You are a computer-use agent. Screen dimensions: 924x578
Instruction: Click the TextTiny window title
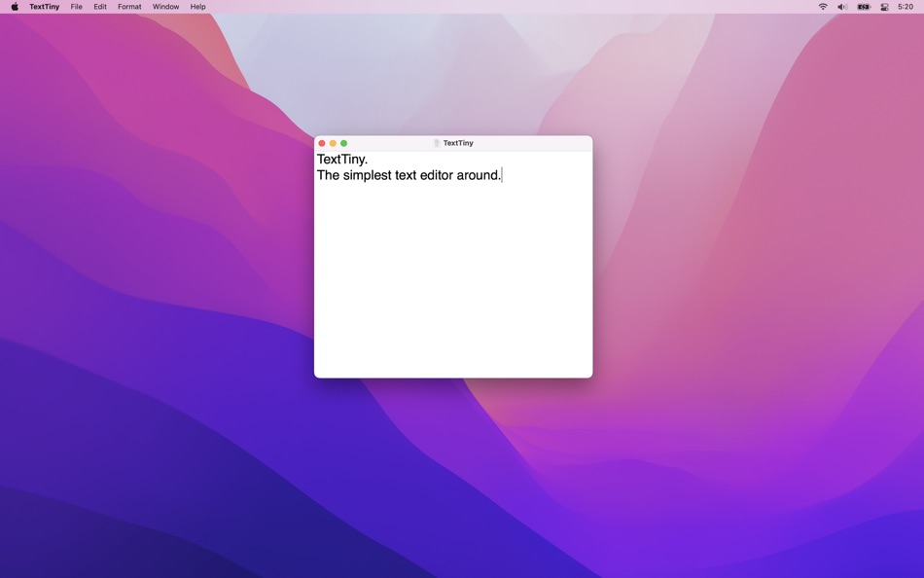458,143
